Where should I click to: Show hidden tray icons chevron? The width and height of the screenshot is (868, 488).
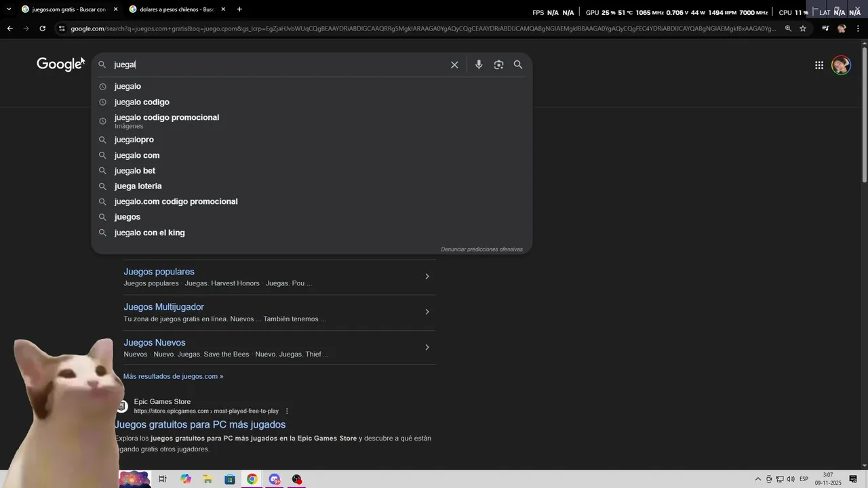[x=758, y=479]
